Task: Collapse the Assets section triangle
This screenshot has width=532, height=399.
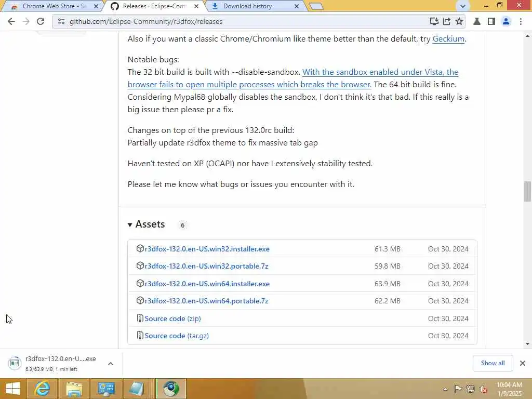Action: tap(130, 224)
